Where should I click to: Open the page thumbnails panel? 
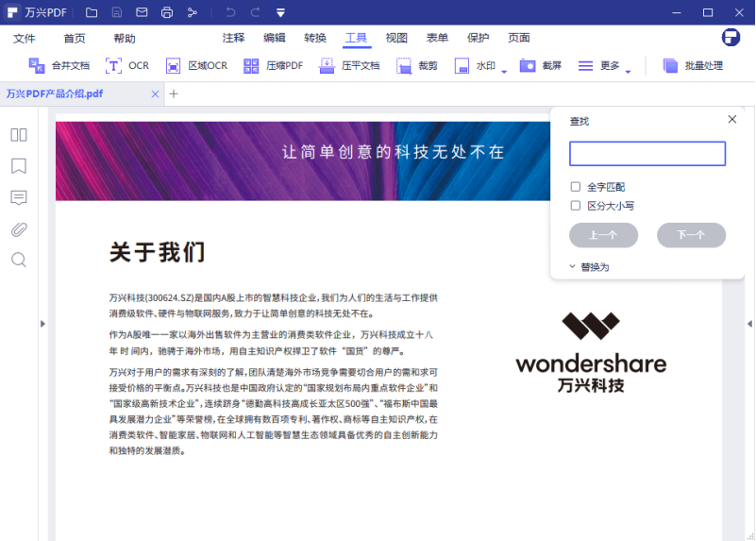pos(19,135)
